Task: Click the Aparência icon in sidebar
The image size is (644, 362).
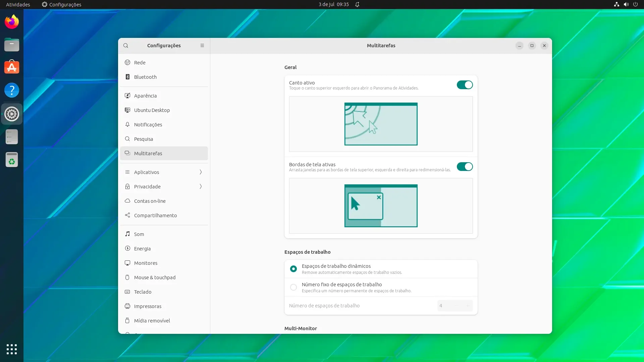Action: point(127,96)
